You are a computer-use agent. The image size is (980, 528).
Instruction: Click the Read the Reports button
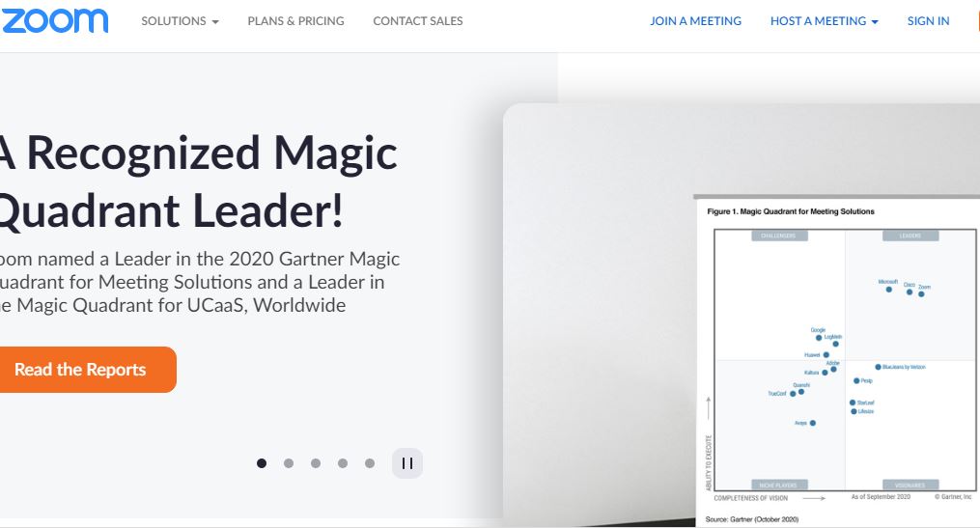click(87, 370)
